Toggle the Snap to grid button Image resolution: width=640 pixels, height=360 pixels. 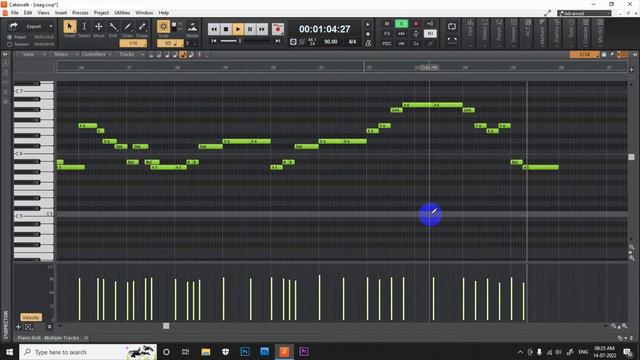click(163, 27)
